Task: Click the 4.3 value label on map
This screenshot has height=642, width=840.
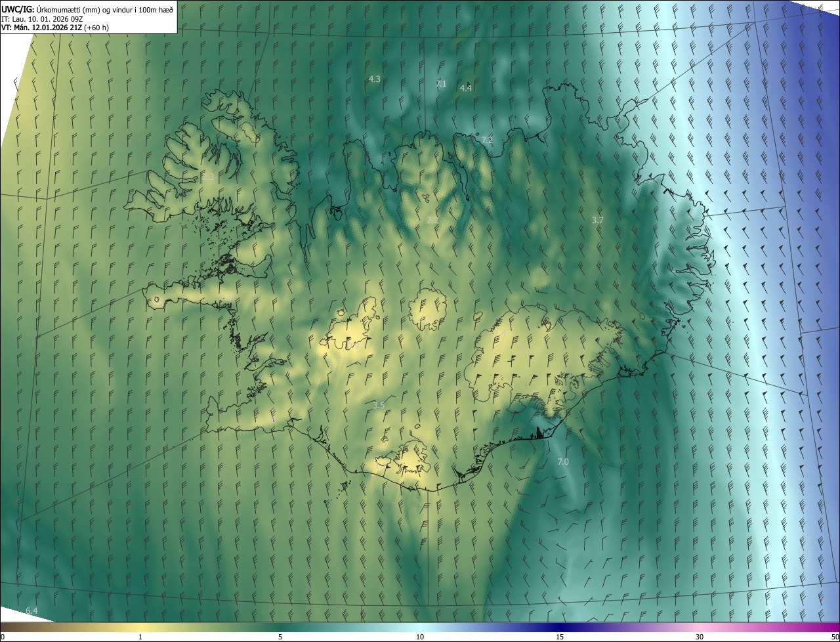Action: coord(374,79)
